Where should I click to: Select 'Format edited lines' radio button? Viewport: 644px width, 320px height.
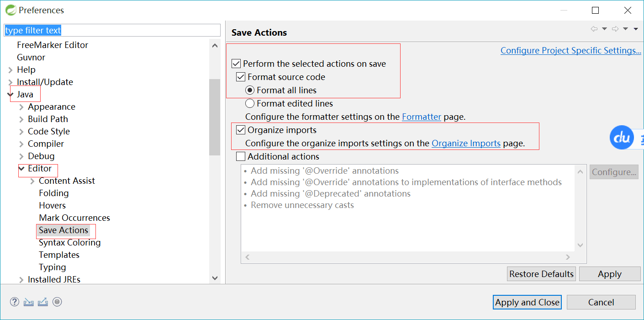point(250,104)
